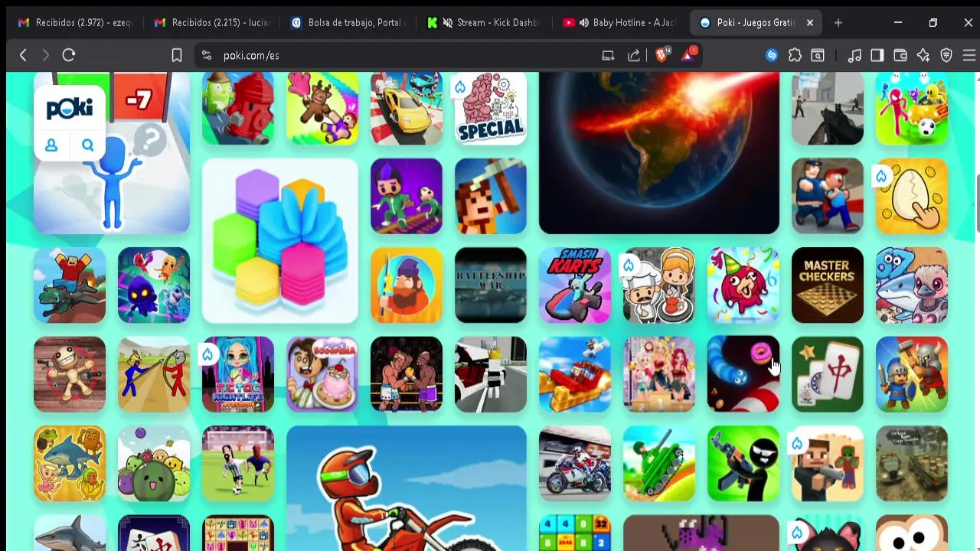Reload the poki.com page

click(x=69, y=55)
